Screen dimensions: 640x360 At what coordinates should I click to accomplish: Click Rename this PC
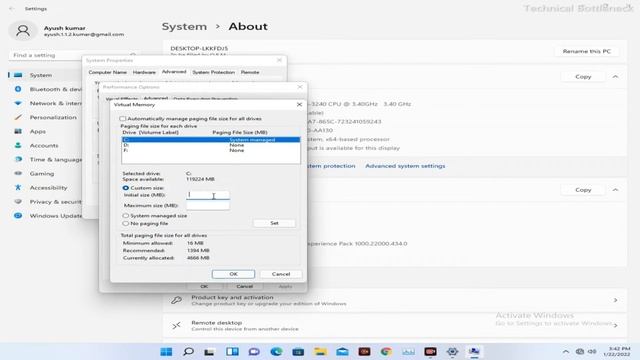(587, 51)
